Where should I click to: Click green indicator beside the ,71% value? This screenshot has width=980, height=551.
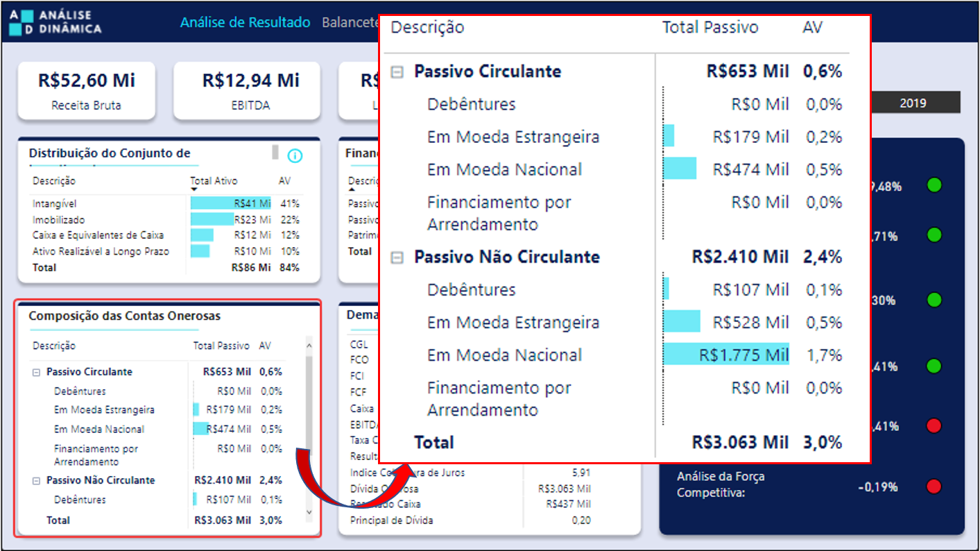pos(934,235)
